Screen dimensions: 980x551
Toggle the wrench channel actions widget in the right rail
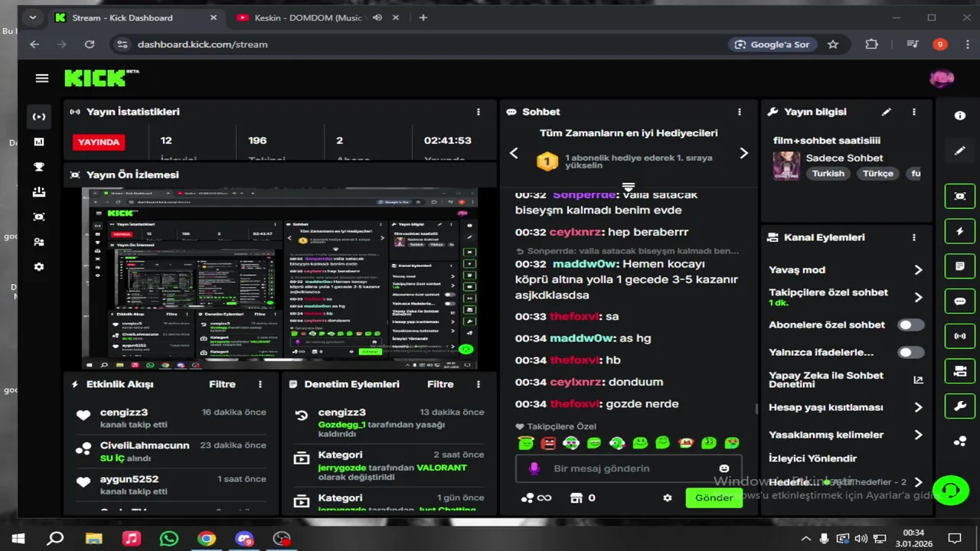pos(960,406)
